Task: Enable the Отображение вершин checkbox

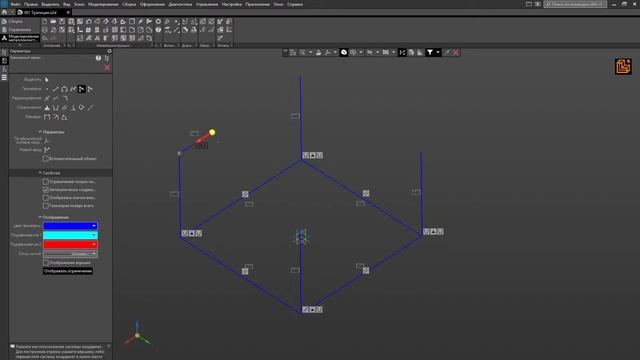Action: click(x=46, y=263)
